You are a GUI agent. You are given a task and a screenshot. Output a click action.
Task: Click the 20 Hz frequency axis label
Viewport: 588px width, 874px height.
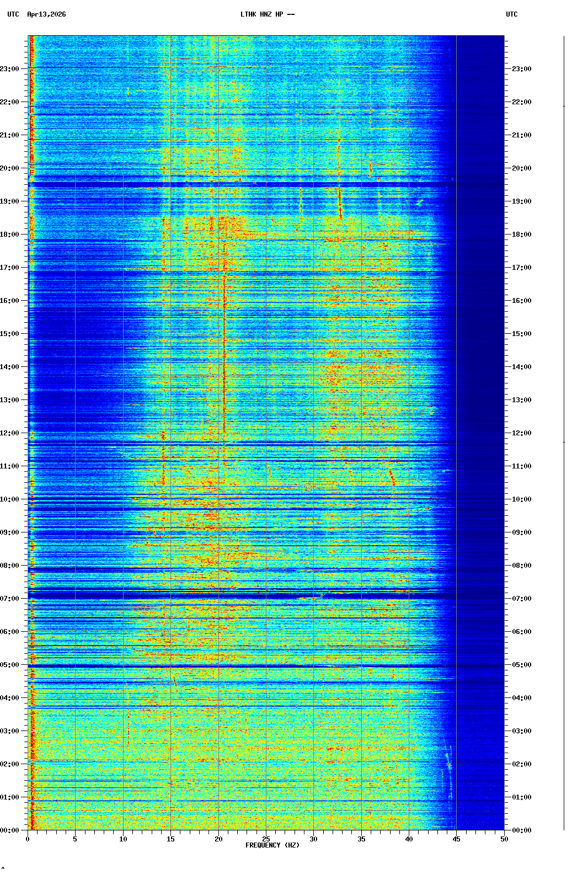pyautogui.click(x=218, y=839)
